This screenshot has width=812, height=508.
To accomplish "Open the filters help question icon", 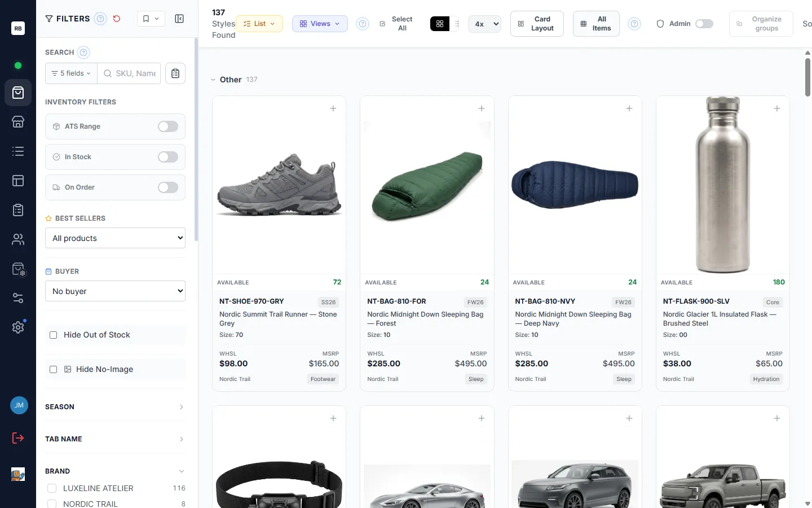I will [100, 19].
